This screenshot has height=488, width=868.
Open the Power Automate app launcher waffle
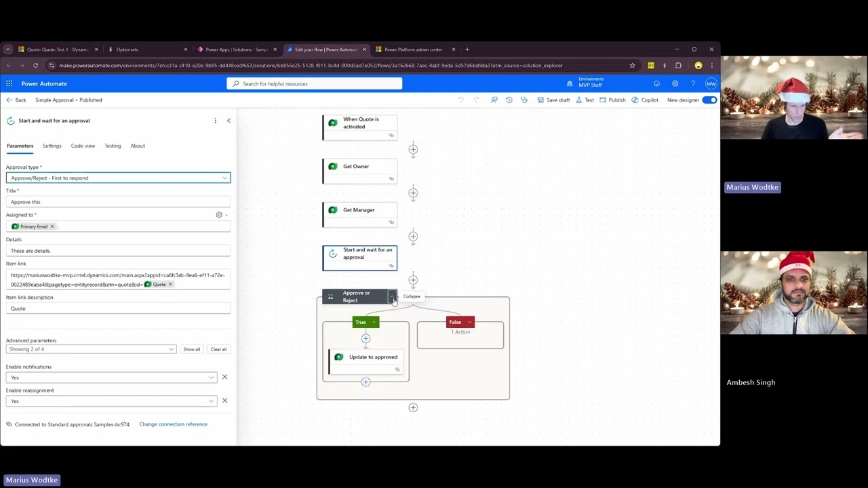click(9, 83)
